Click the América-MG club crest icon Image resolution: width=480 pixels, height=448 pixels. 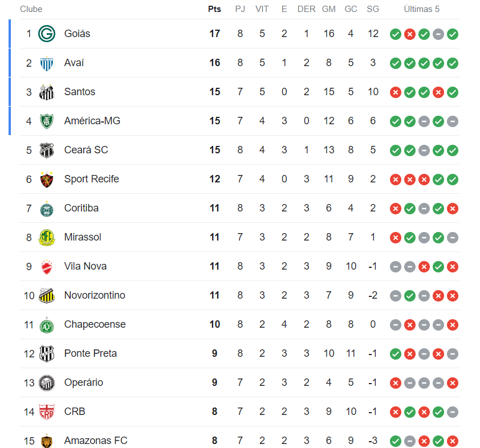[47, 121]
